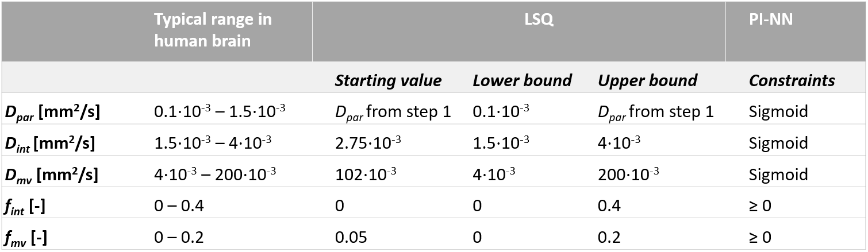Click the "Typical range in human brain" header
Screen dimensions: 868x252
pos(213,30)
